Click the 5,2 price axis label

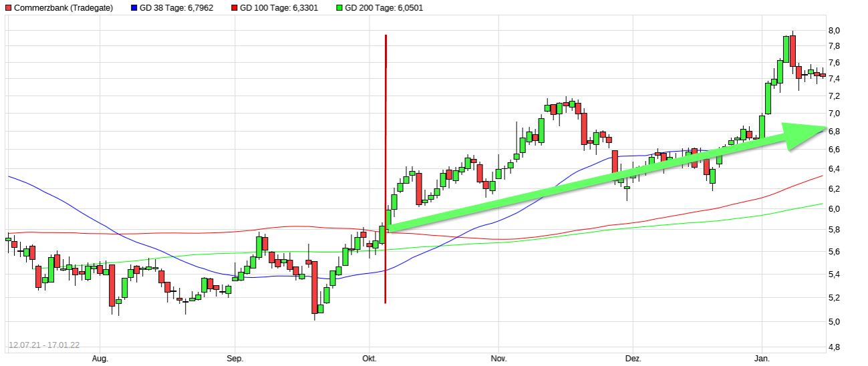tap(834, 297)
